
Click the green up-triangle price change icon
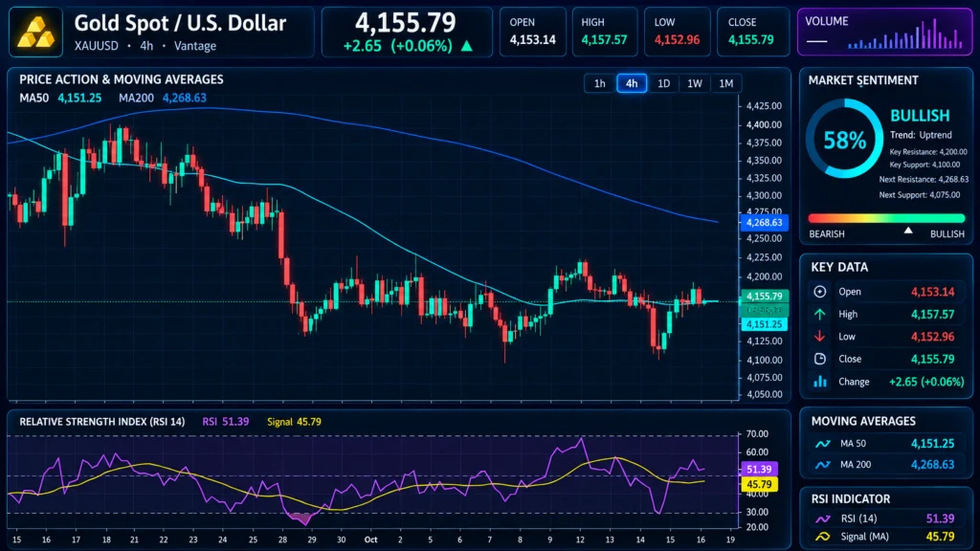[x=467, y=46]
